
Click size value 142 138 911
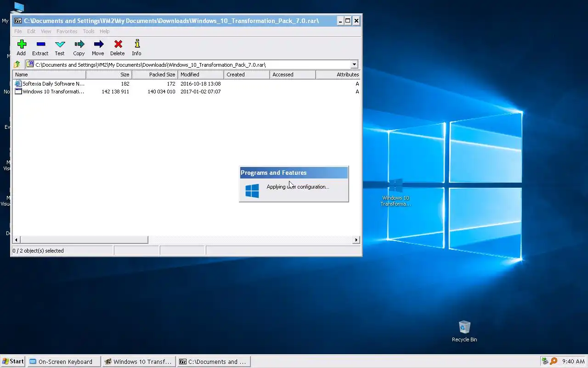coord(115,92)
